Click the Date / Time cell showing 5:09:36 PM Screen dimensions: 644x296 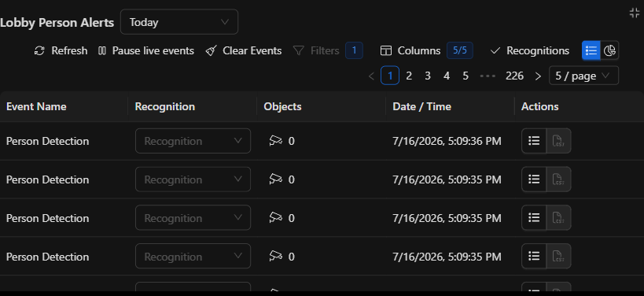447,141
